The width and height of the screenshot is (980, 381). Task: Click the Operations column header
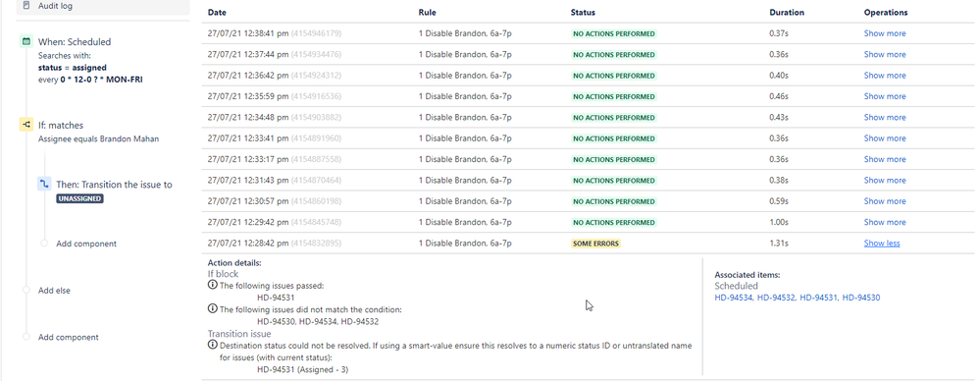(x=886, y=13)
